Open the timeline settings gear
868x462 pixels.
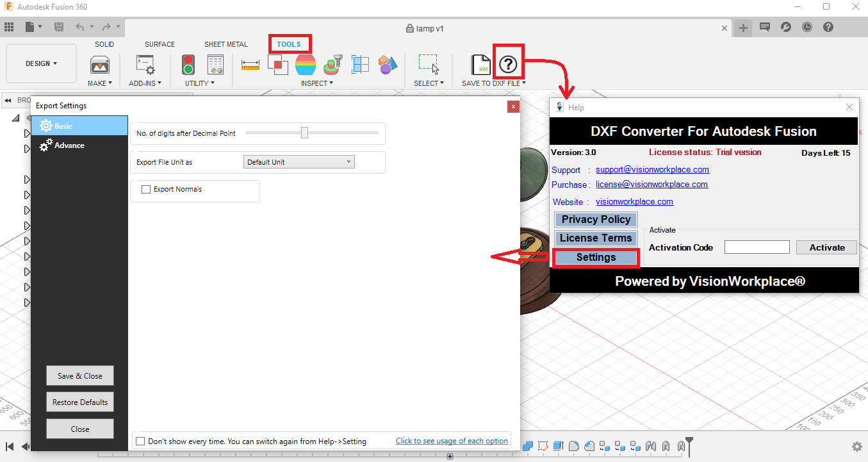(856, 447)
